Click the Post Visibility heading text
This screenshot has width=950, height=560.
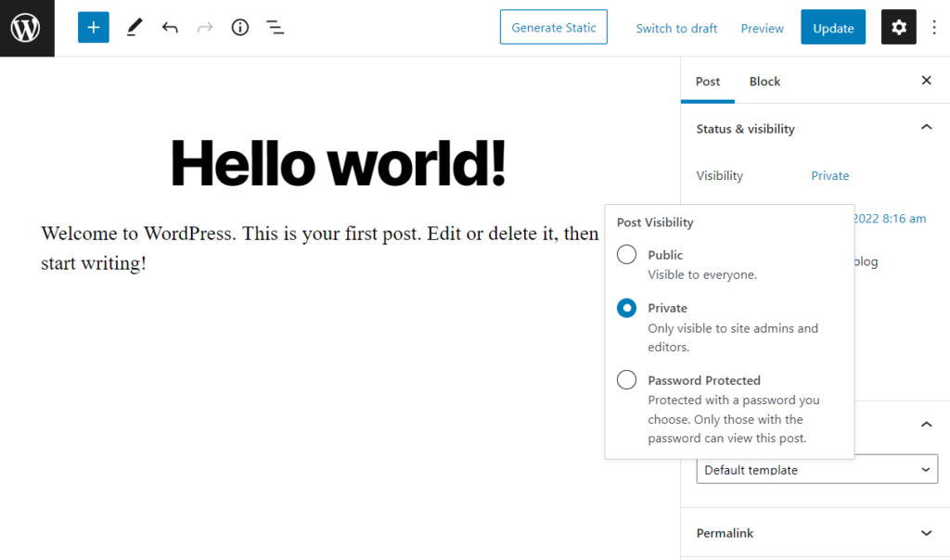[655, 223]
